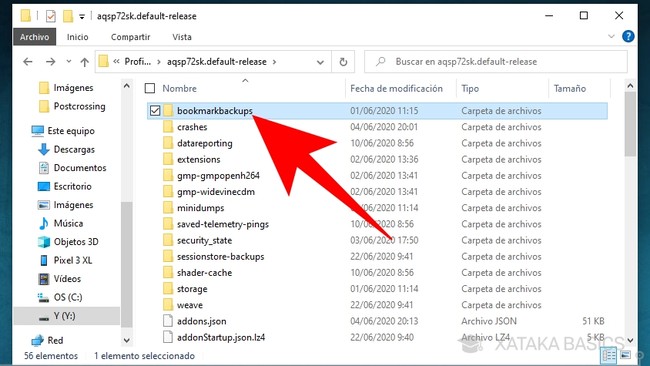Expand the breadcrumb chevron after aqsp72sk.default-release
The width and height of the screenshot is (650, 366).
(274, 62)
